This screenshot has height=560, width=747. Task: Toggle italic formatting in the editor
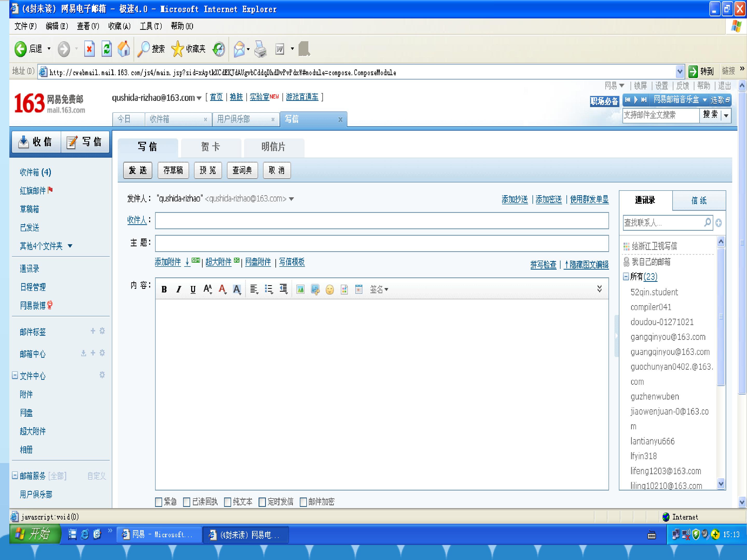179,289
